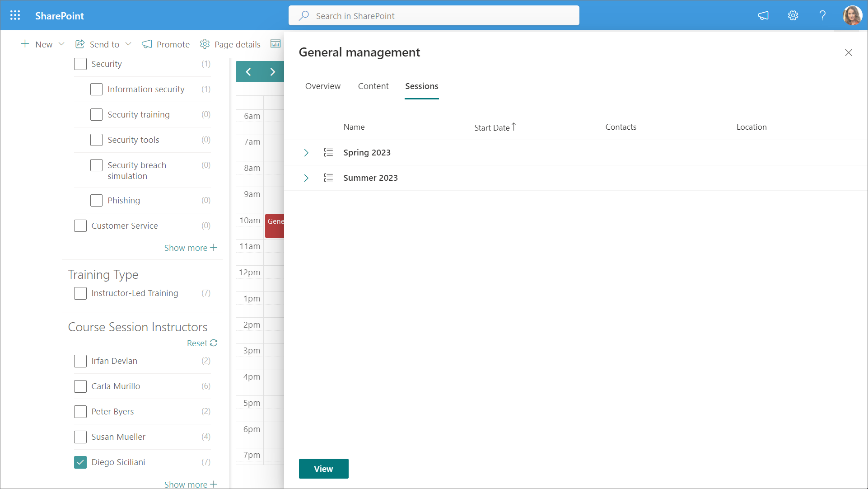Click the help question mark icon
Viewport: 868px width, 489px height.
(x=822, y=16)
